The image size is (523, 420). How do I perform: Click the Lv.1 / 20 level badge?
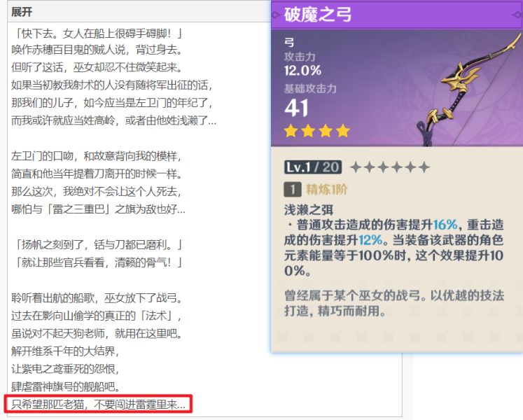coord(313,167)
